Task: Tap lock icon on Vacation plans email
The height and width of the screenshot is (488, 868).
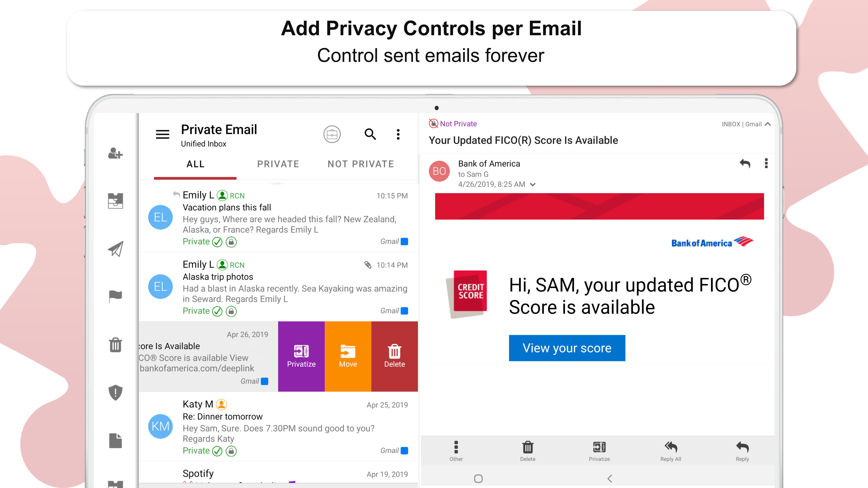Action: (231, 242)
